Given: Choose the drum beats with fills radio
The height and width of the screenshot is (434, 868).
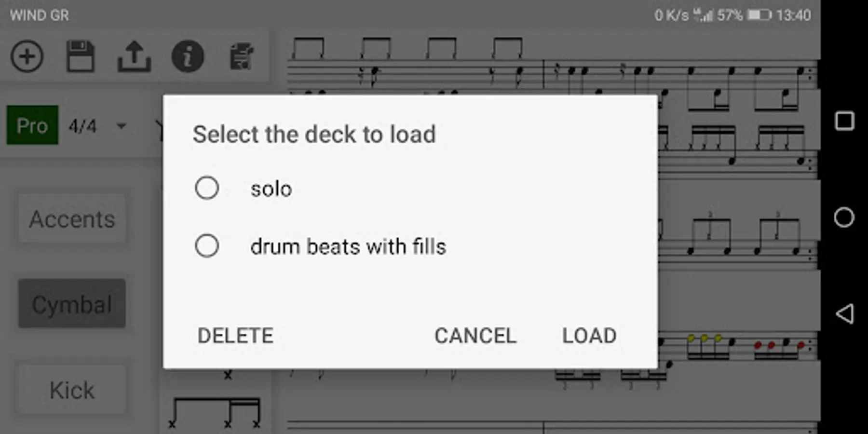Looking at the screenshot, I should point(207,246).
